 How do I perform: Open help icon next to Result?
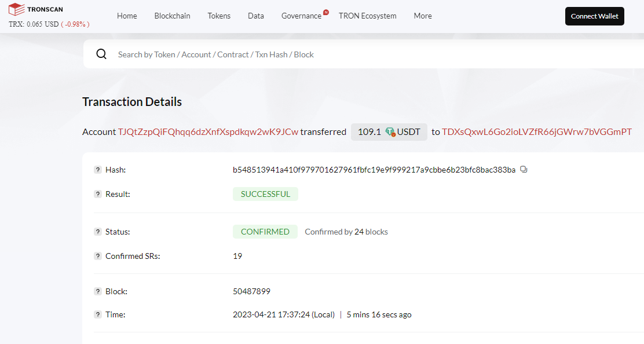98,194
